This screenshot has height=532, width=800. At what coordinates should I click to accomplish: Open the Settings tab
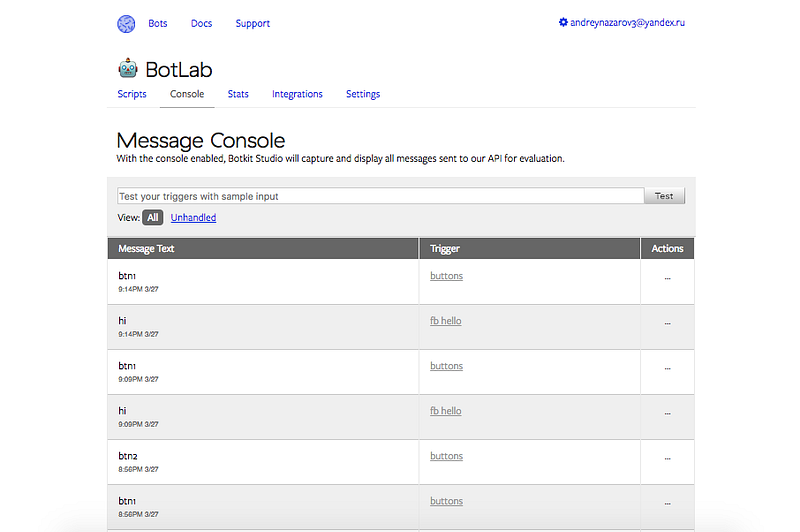pos(363,94)
